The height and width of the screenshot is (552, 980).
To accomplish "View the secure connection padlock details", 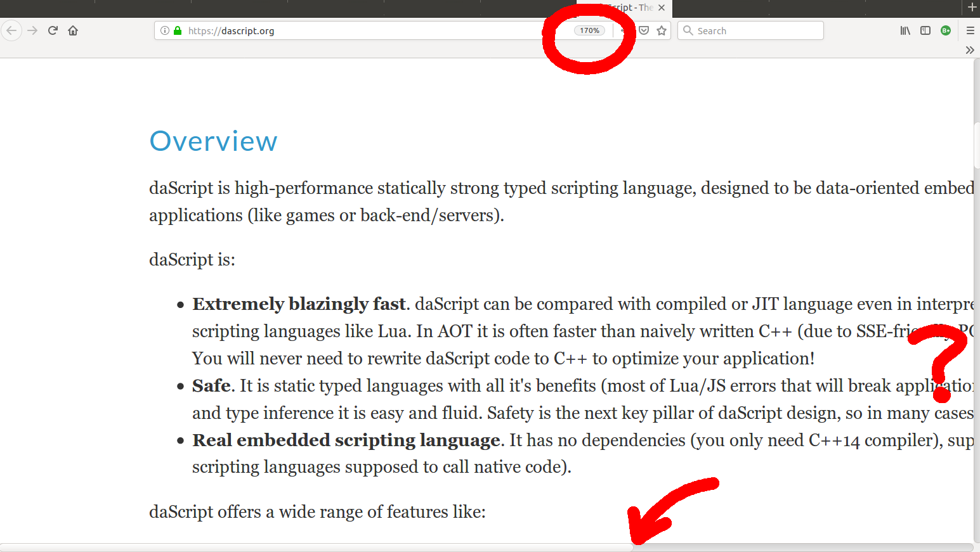I will coord(178,30).
